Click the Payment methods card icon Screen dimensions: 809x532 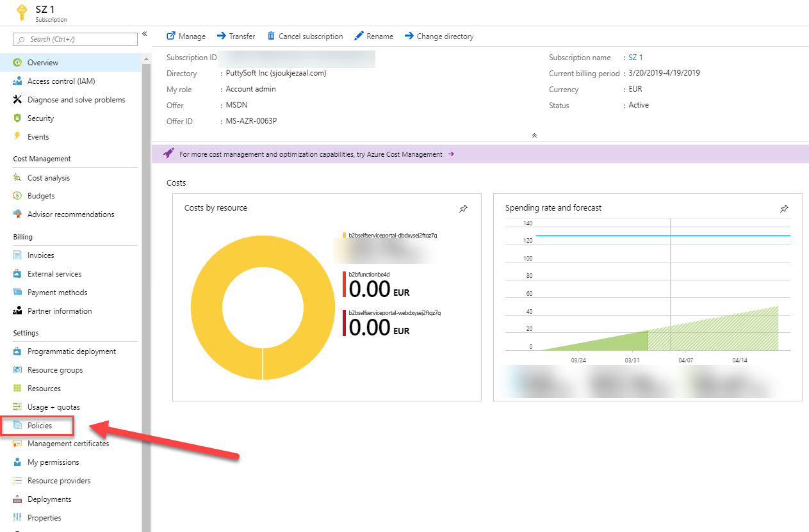click(17, 293)
